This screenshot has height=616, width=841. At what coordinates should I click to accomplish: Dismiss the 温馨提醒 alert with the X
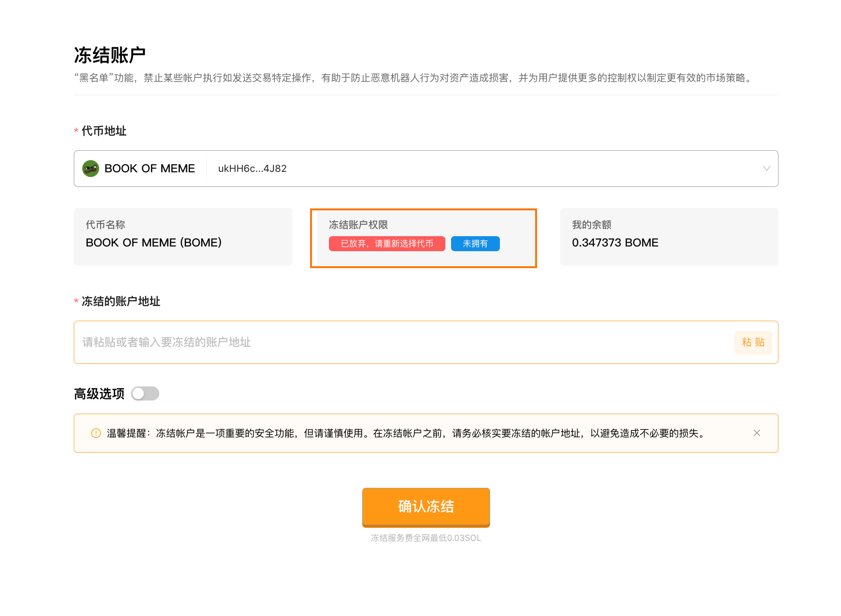pos(756,433)
